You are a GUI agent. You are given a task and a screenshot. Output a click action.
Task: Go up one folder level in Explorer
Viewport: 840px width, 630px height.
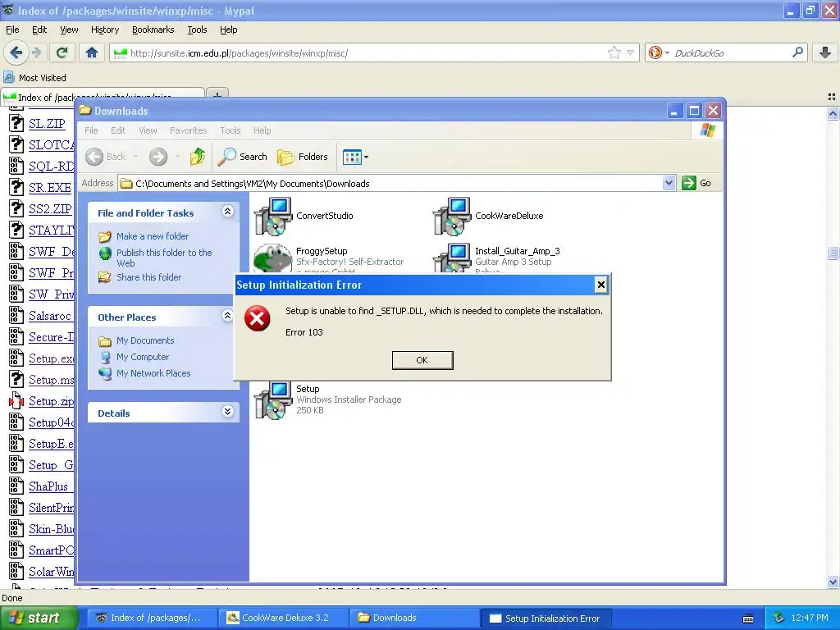pos(198,157)
